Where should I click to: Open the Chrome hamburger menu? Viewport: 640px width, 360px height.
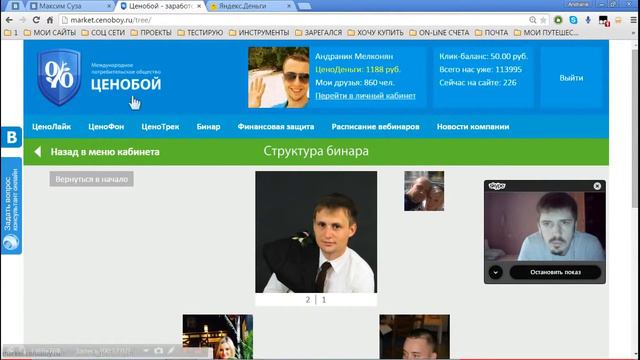coord(633,20)
